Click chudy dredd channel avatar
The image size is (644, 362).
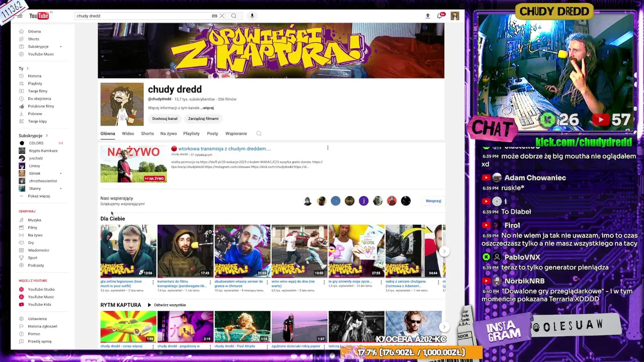pos(122,104)
